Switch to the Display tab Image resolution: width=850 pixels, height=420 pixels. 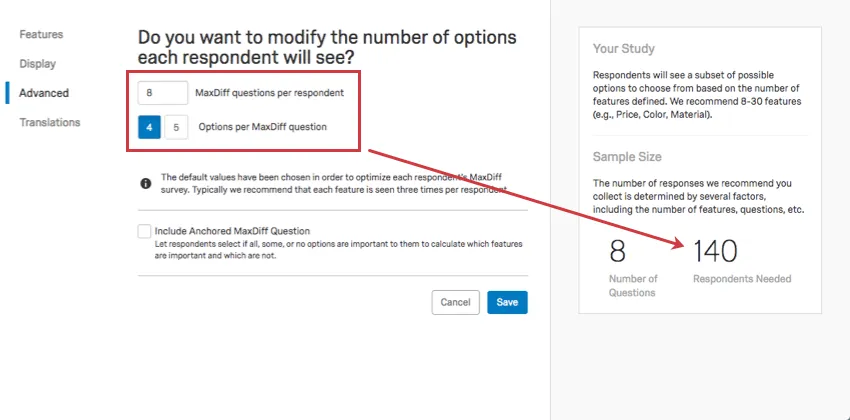tap(38, 63)
